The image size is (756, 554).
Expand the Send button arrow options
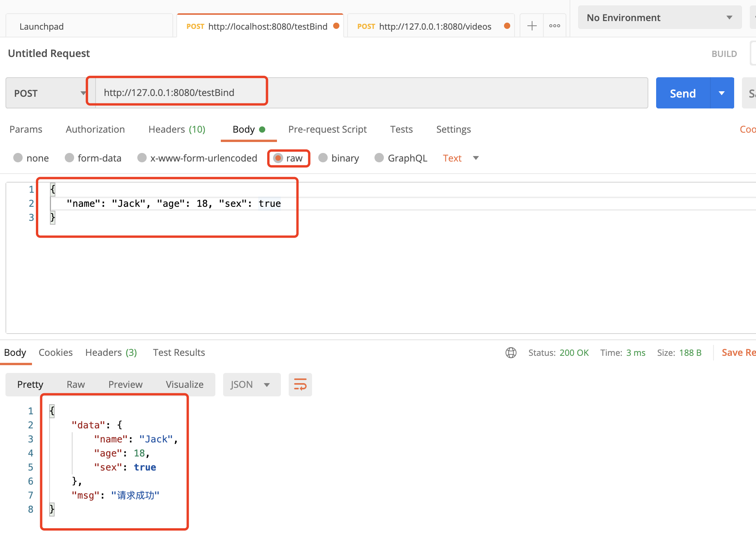722,93
